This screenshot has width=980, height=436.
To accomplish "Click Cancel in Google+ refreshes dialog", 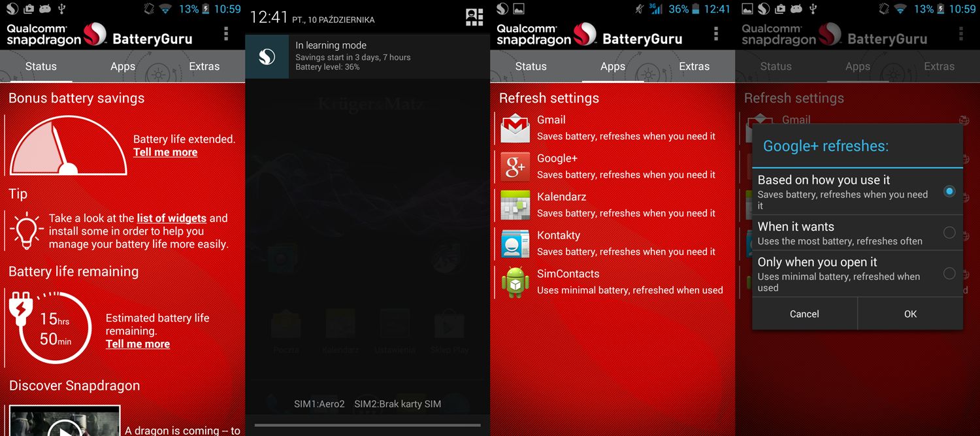I will coord(804,314).
